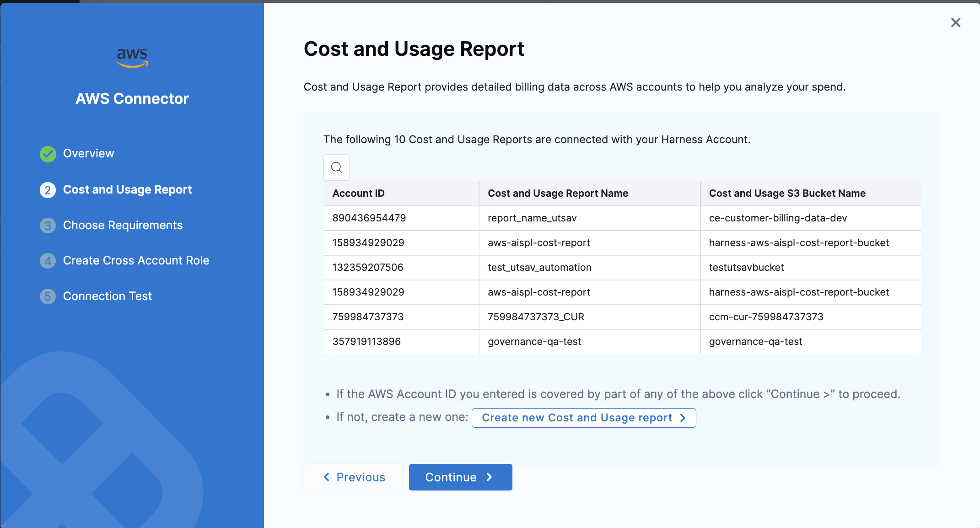Go to the Overview step
Image resolution: width=980 pixels, height=528 pixels.
pos(88,153)
